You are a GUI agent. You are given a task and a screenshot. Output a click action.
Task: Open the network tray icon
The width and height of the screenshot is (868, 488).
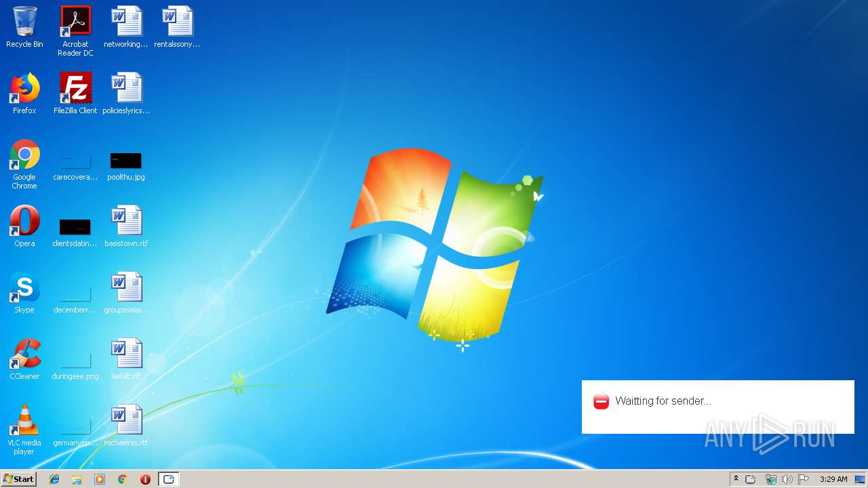770,479
